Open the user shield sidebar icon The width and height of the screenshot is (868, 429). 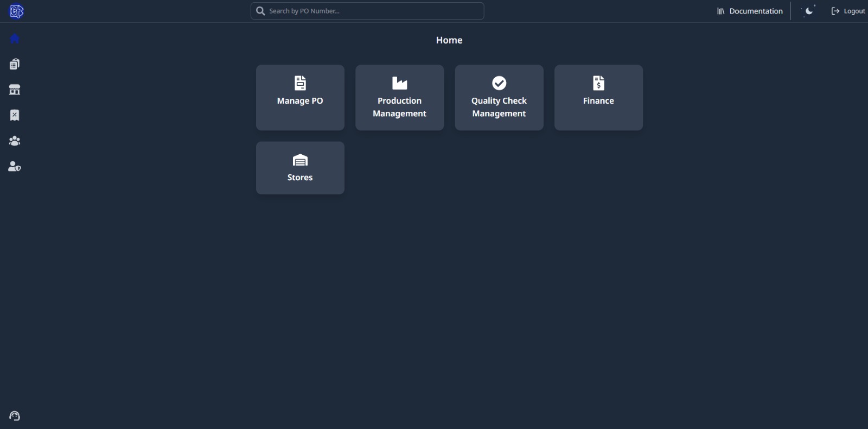15,166
